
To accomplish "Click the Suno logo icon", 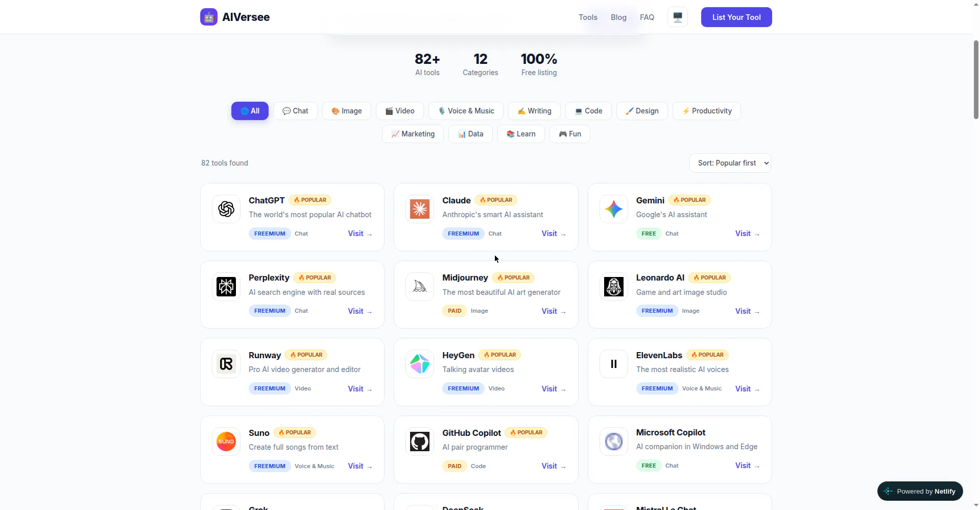I will point(226,442).
